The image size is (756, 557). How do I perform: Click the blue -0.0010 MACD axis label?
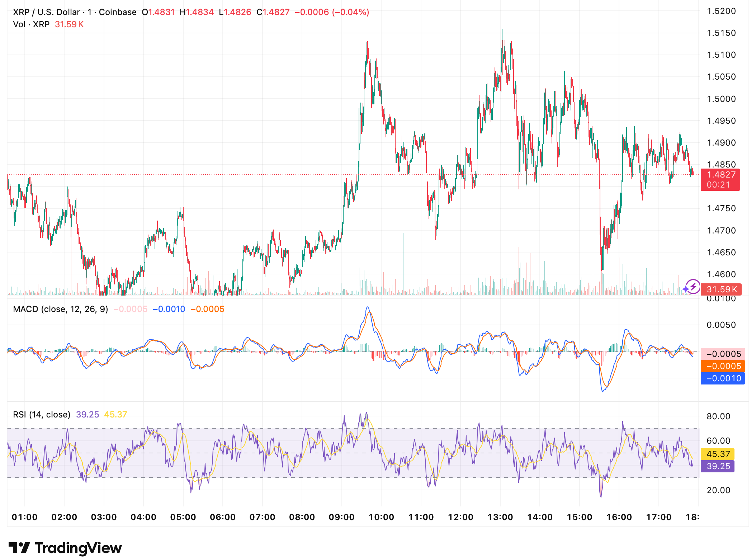tap(723, 378)
